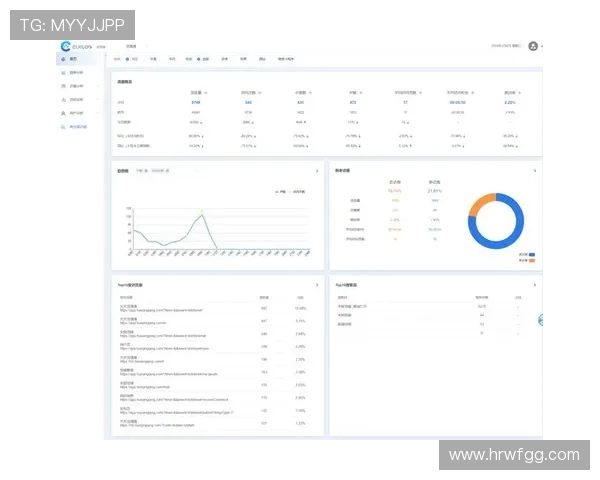Click the fifth sidebar menu icon

click(62, 113)
